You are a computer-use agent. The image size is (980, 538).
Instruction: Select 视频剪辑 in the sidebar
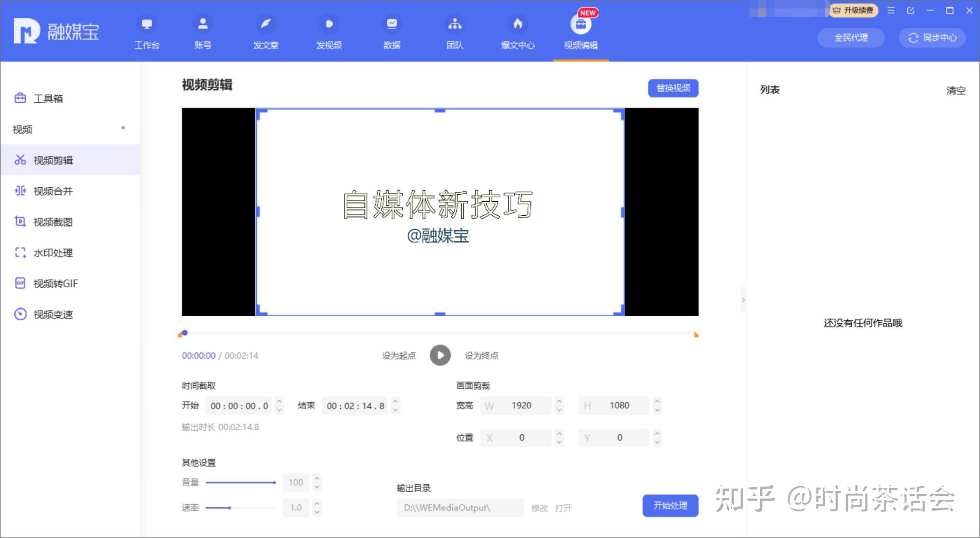pos(70,160)
